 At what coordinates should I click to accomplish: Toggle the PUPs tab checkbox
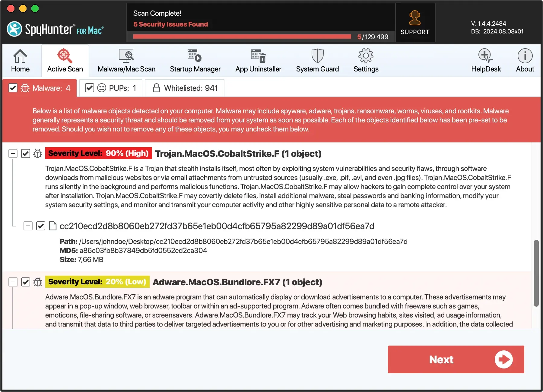[x=90, y=88]
